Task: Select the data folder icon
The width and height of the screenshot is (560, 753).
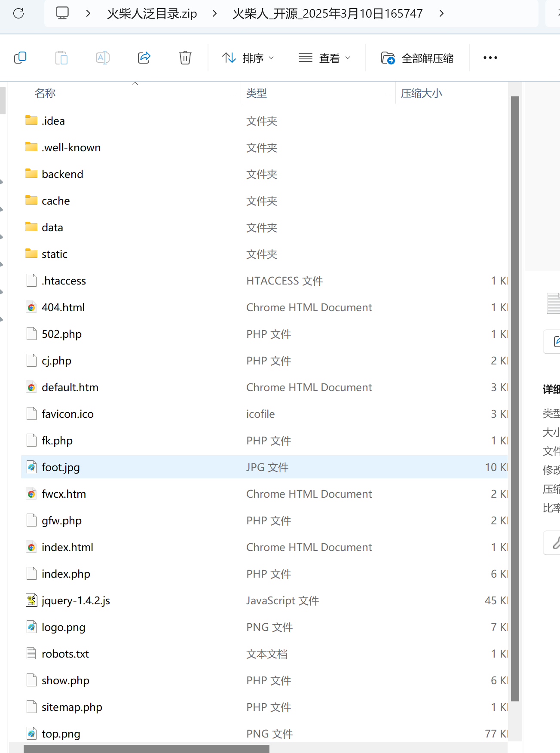Action: point(31,227)
